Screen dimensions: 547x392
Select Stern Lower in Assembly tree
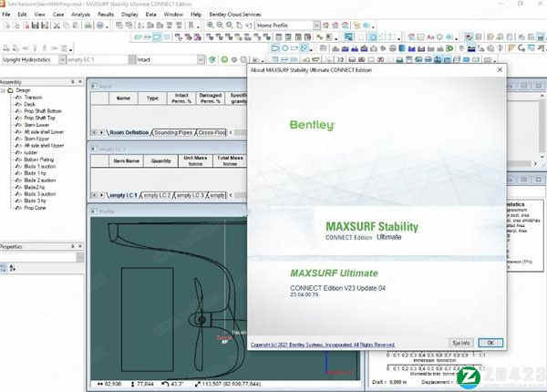pos(36,125)
